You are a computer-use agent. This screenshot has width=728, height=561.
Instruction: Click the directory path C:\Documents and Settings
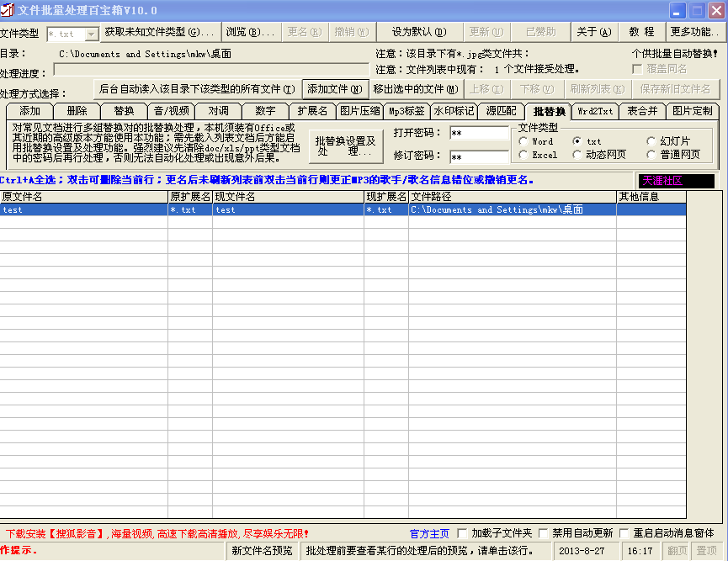[146, 54]
